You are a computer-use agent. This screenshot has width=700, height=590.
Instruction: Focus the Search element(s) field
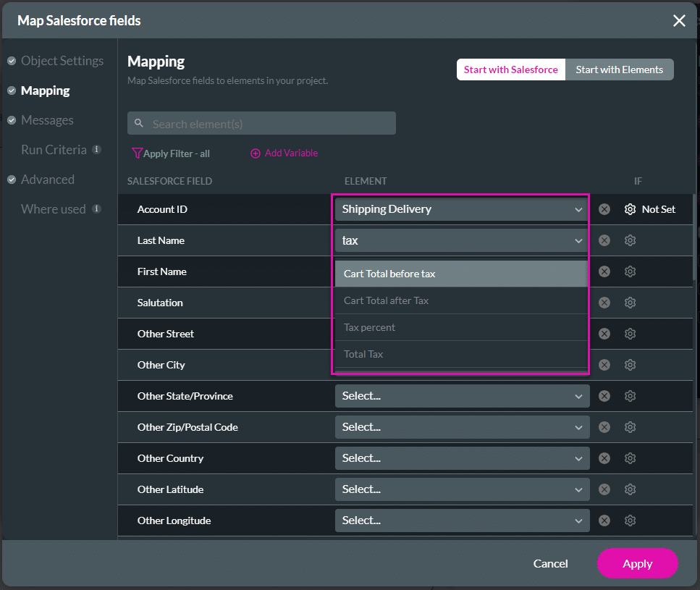click(269, 124)
